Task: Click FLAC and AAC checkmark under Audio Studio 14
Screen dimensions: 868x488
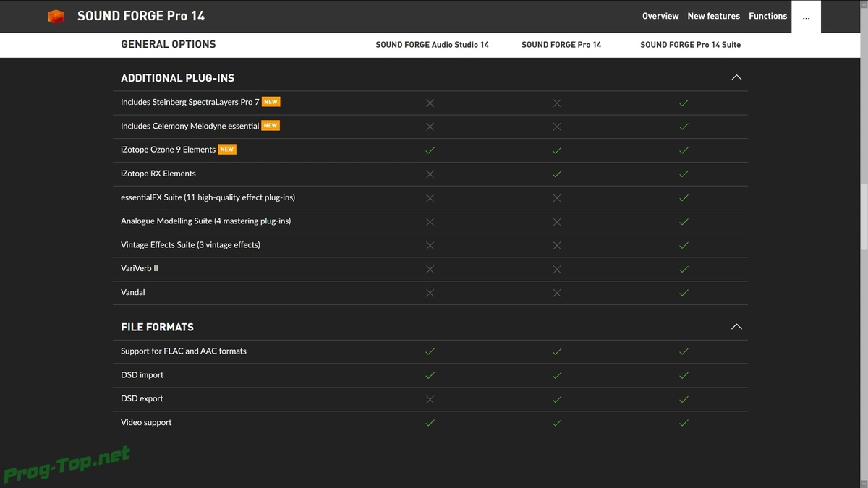Action: tap(430, 352)
